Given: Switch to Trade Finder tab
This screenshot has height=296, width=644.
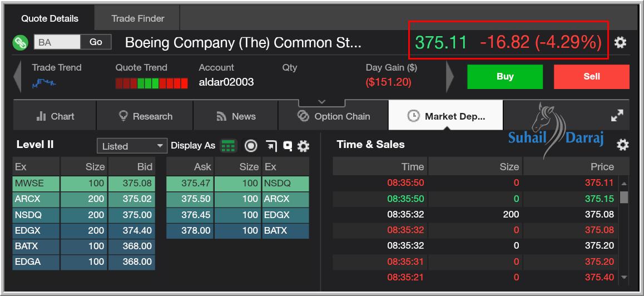Looking at the screenshot, I should [137, 18].
